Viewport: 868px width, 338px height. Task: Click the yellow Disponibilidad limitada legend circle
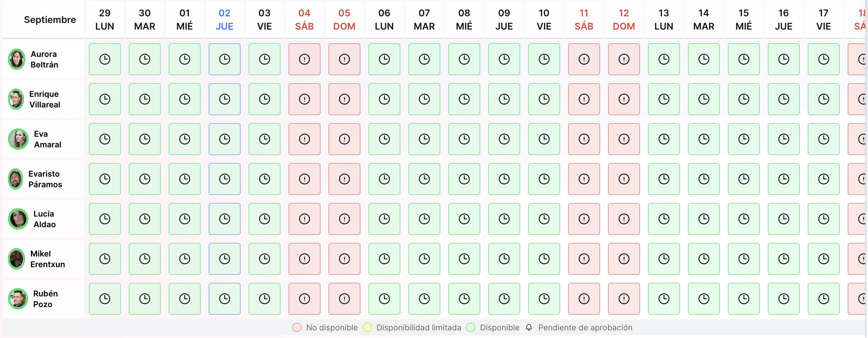(367, 327)
